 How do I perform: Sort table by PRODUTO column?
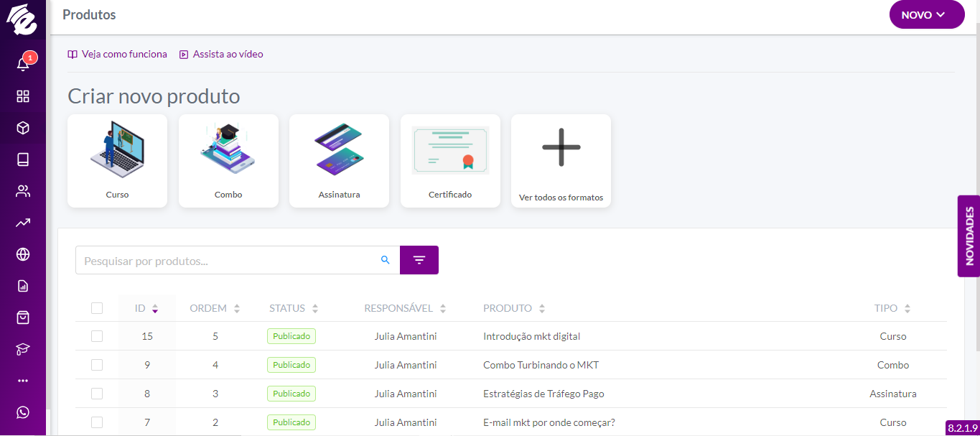coord(514,308)
